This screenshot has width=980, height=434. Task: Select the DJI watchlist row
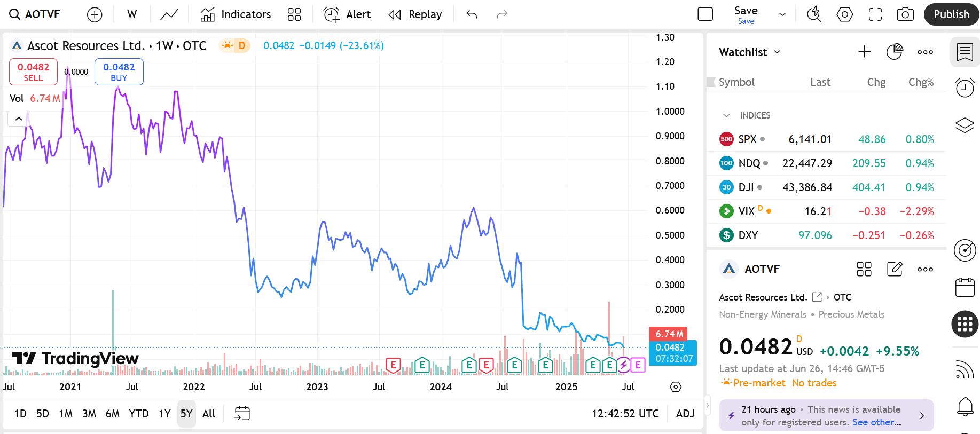click(826, 187)
